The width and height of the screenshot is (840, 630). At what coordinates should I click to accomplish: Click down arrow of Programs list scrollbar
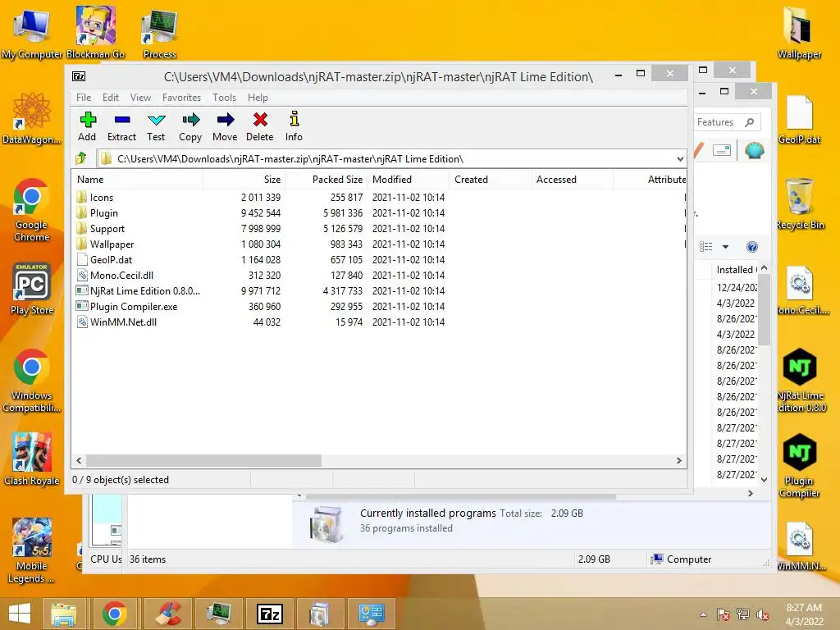(x=764, y=480)
